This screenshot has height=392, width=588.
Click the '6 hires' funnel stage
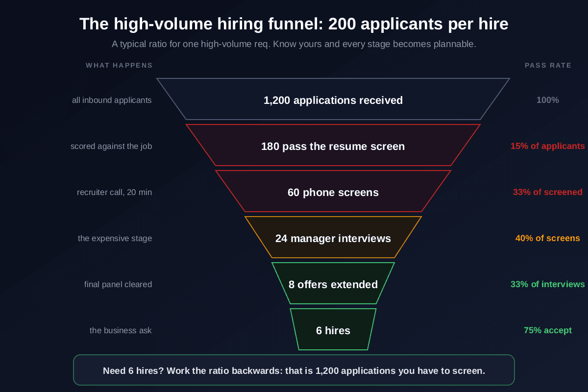[333, 329]
